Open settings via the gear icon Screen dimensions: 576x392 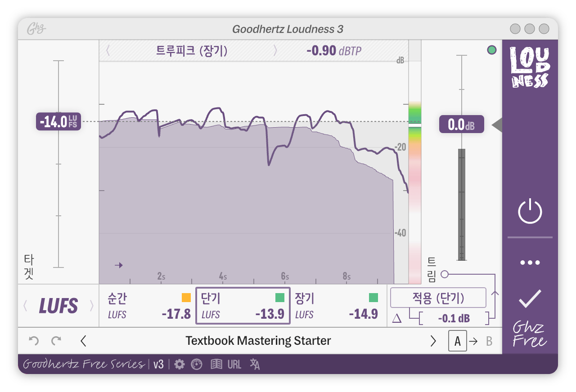click(x=180, y=364)
